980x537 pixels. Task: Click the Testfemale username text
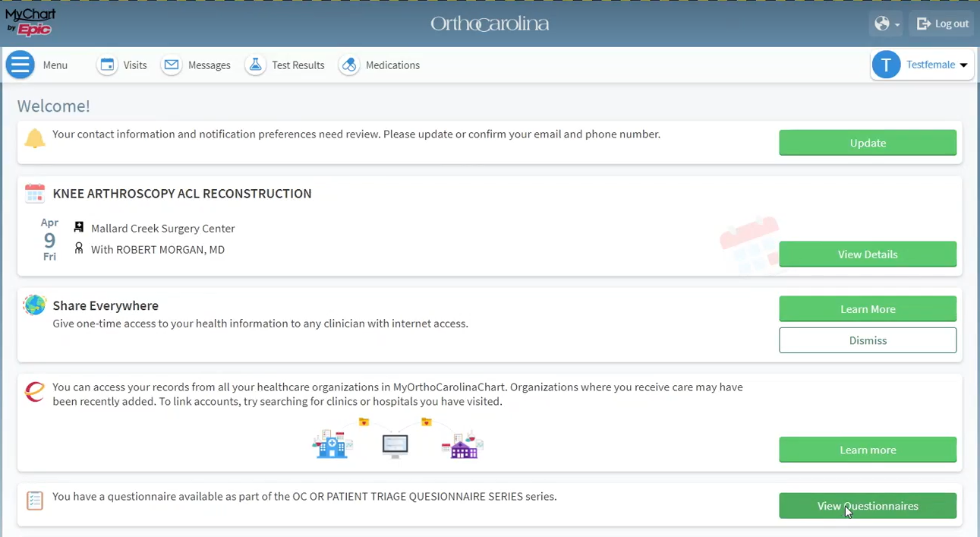point(931,65)
